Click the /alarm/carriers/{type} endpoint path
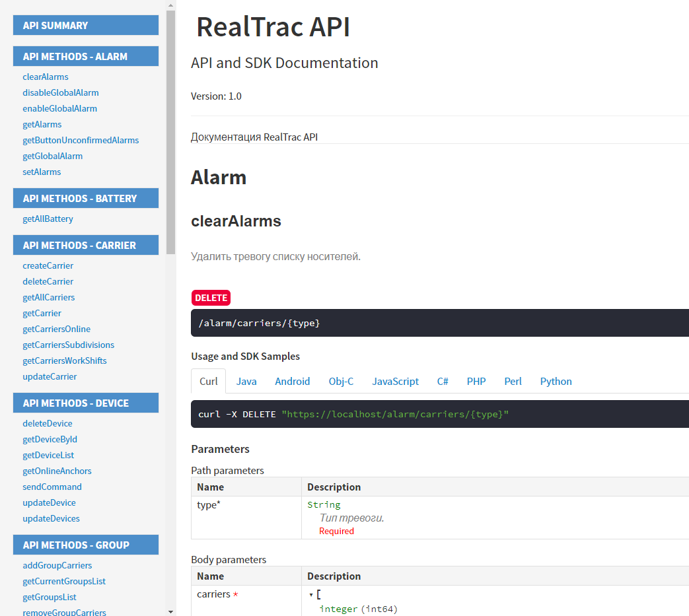 [x=259, y=323]
